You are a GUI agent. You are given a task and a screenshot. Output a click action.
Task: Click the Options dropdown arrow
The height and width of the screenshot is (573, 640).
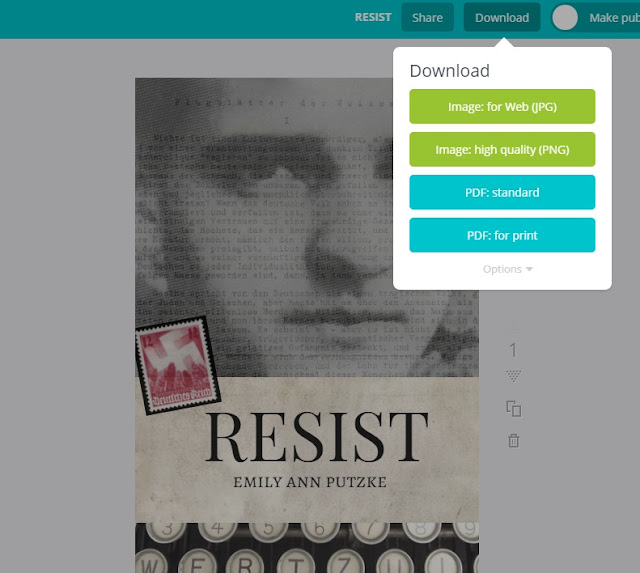(x=529, y=269)
